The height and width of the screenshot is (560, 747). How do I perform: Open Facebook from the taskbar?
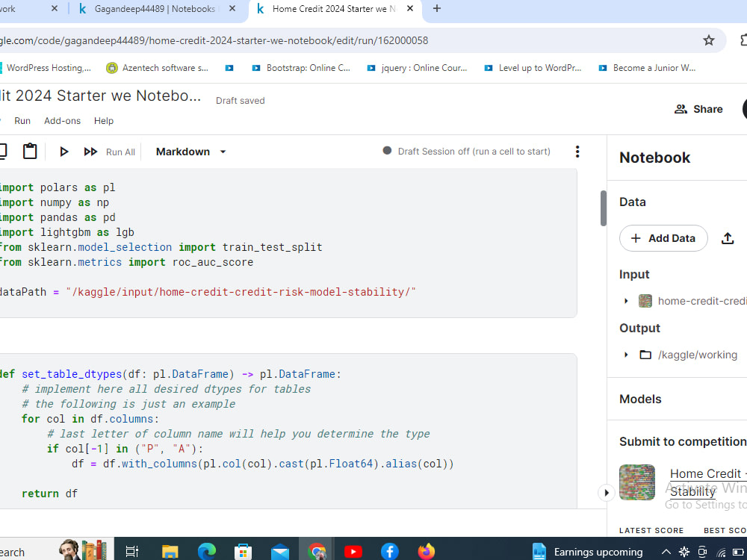(390, 551)
